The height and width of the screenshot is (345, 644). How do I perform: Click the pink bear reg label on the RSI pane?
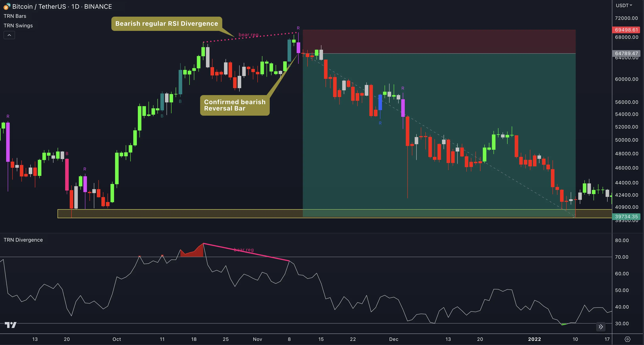coord(244,250)
